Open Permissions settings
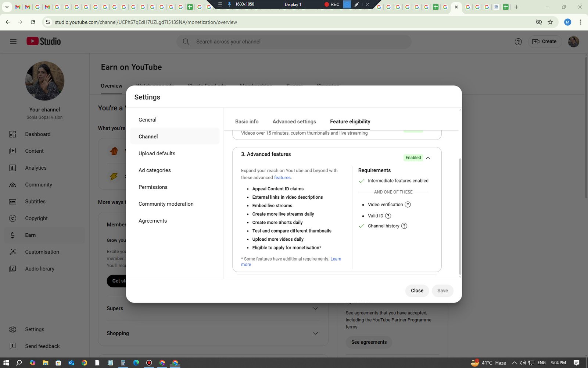 pyautogui.click(x=175, y=187)
